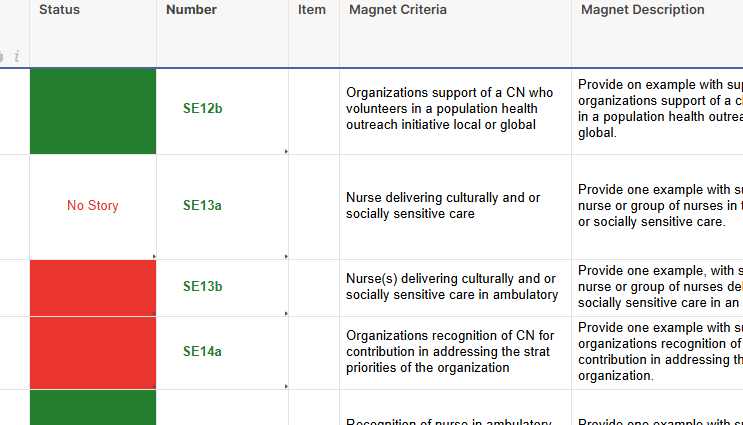Click the overflow triangle in No Story cell
This screenshot has height=425, width=743.
tap(154, 256)
